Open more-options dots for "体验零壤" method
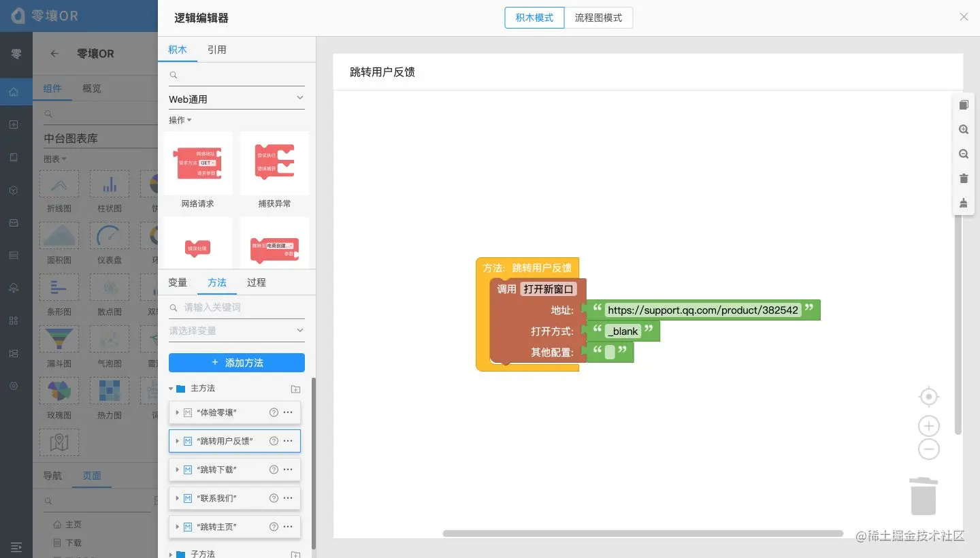This screenshot has height=558, width=980. pyautogui.click(x=288, y=412)
